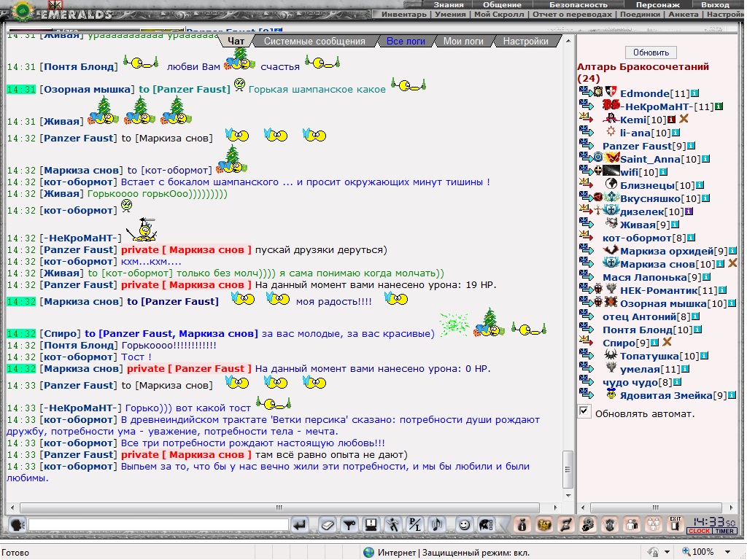Open info icon next to Понтя Блонд
This screenshot has height=560, width=747.
[x=697, y=330]
